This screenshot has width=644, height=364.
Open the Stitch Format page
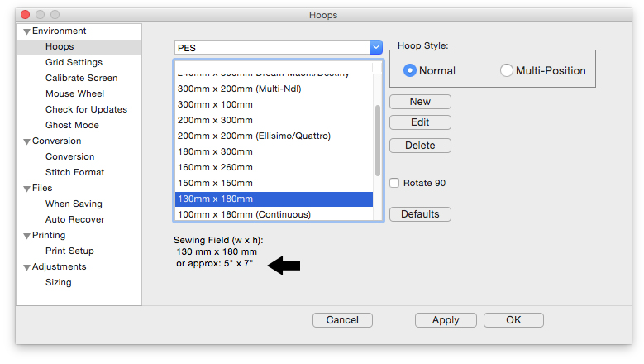(x=74, y=172)
